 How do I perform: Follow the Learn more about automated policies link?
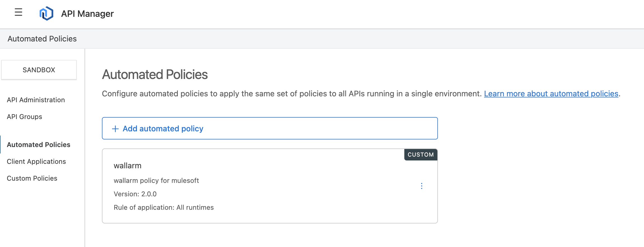[551, 94]
